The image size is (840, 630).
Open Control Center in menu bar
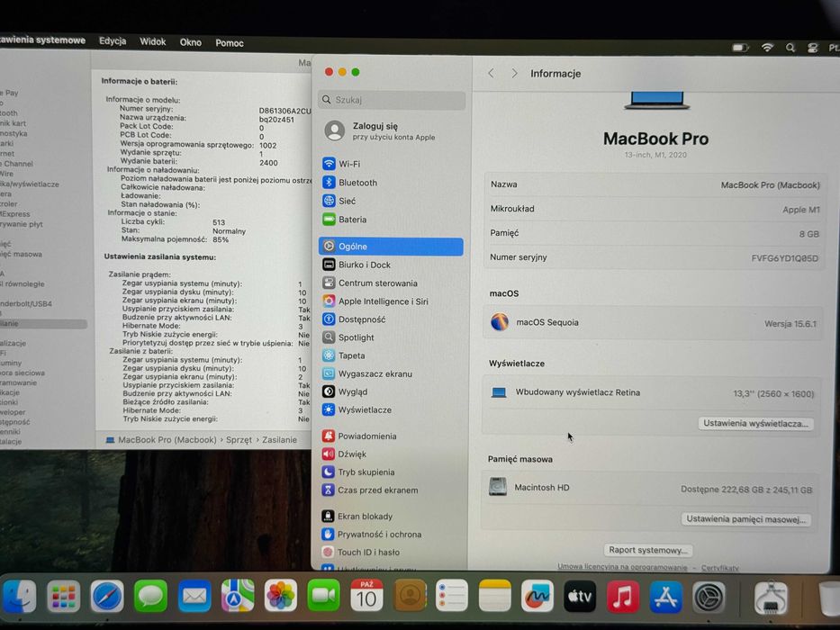[813, 49]
